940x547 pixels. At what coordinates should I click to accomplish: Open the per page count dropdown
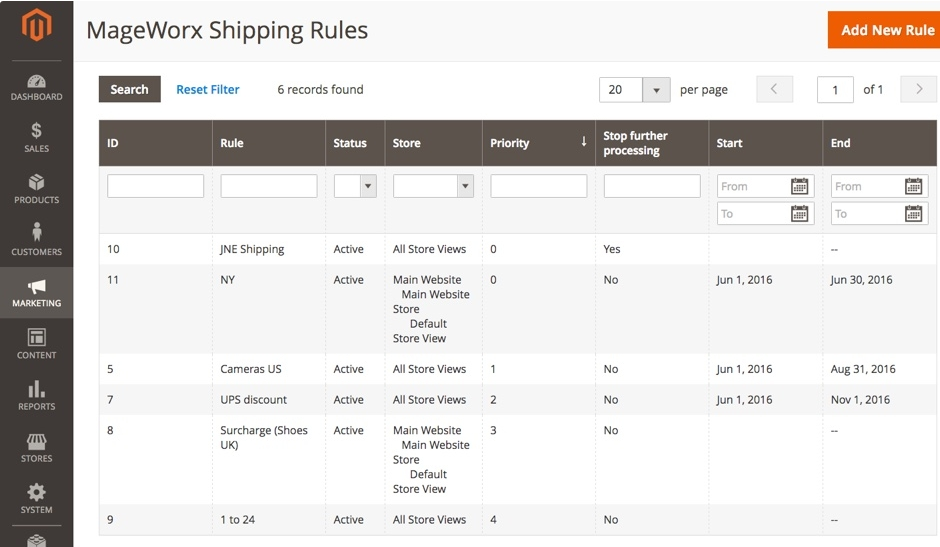coord(656,90)
